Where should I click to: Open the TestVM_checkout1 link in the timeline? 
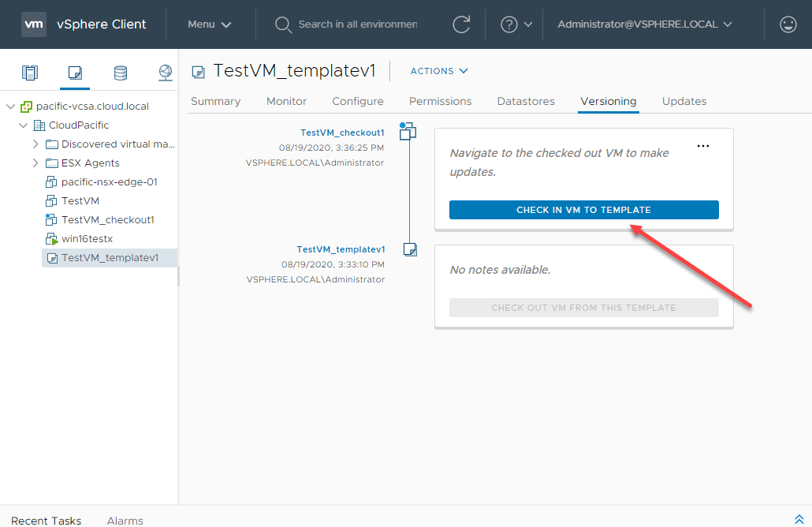[x=342, y=133]
